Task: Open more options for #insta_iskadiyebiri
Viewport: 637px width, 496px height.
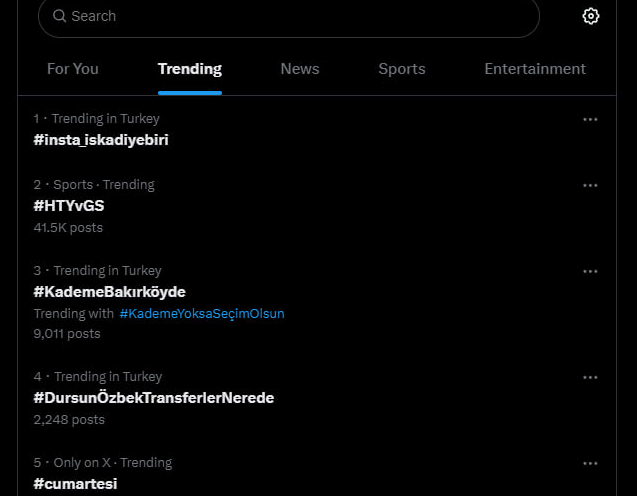Action: (x=590, y=119)
